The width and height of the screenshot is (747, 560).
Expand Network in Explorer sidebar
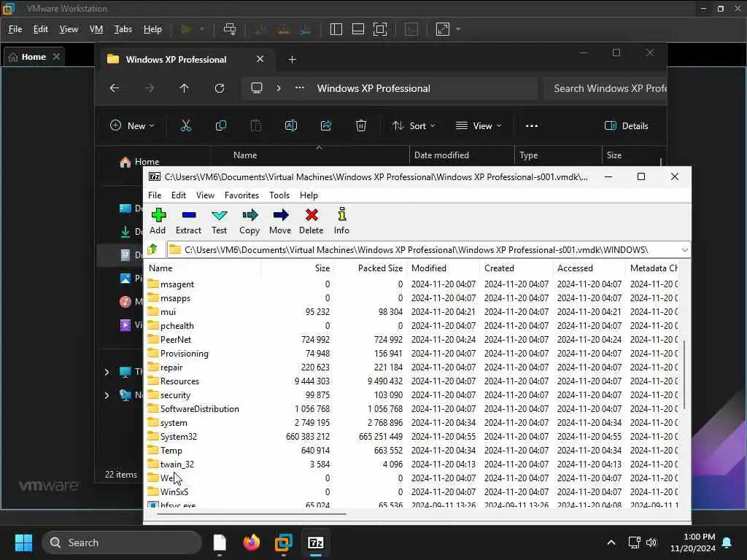click(107, 395)
